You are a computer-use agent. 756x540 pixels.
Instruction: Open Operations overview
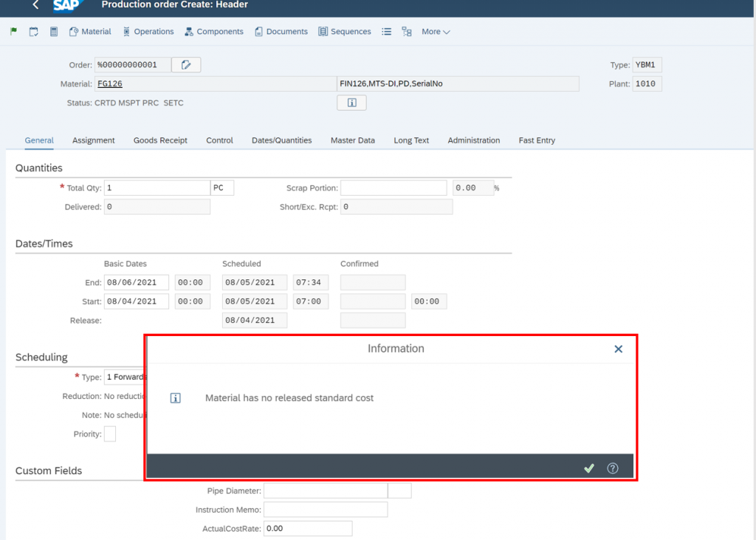point(148,31)
